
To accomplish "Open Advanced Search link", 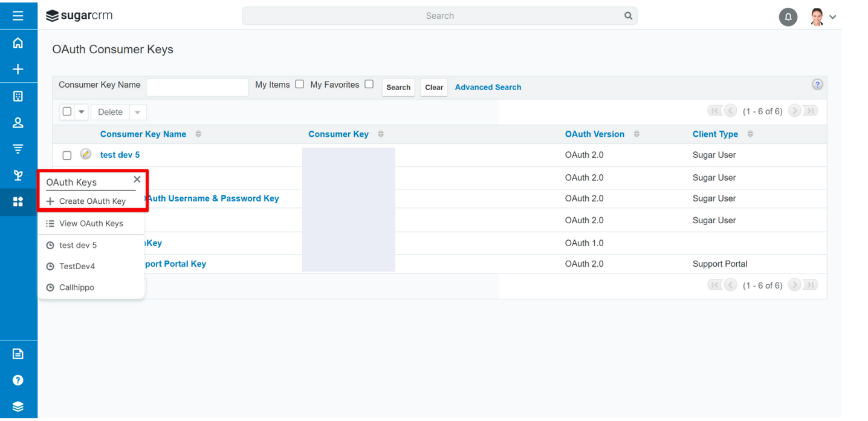I will pyautogui.click(x=488, y=87).
